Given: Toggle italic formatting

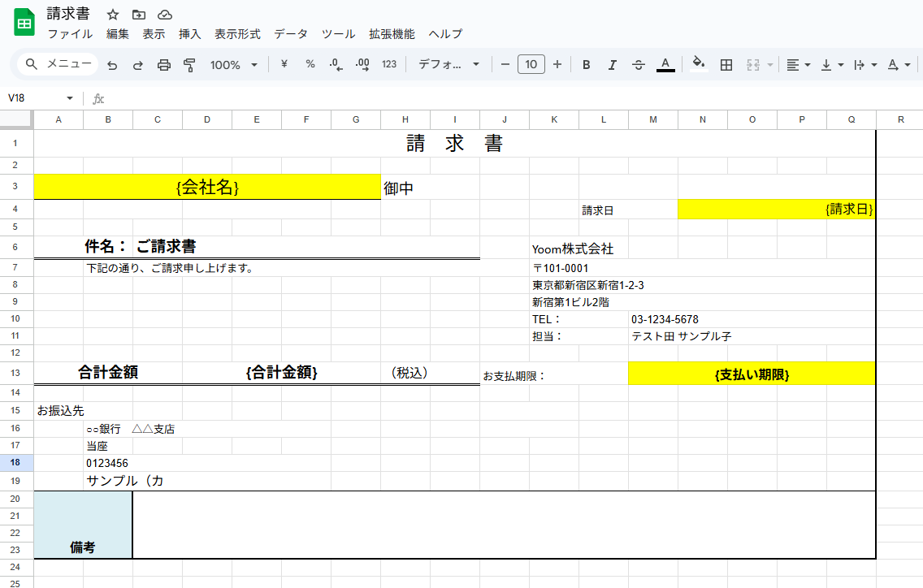Looking at the screenshot, I should pos(612,65).
